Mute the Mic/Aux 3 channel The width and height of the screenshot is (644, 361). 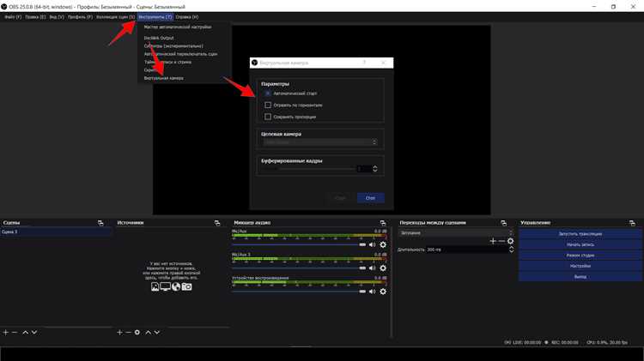[372, 268]
